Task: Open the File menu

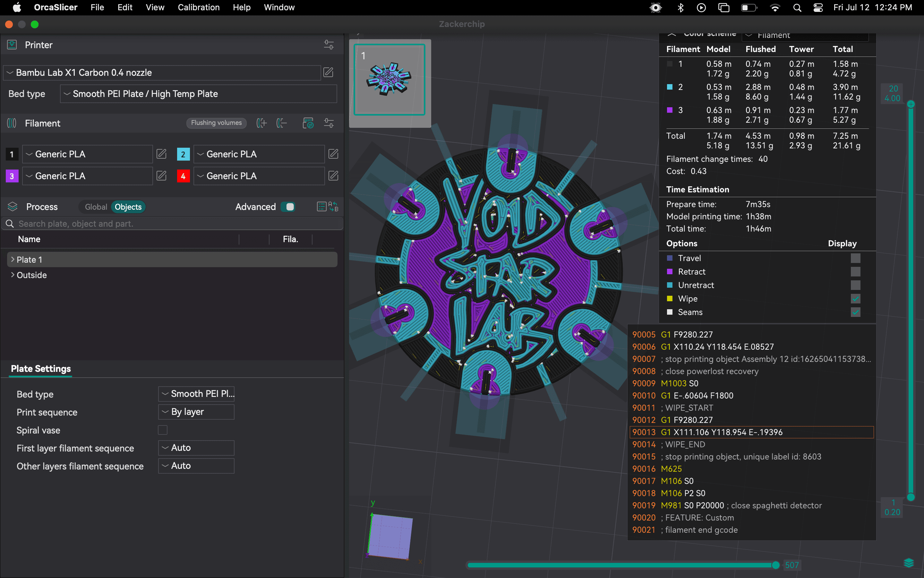Action: point(97,8)
